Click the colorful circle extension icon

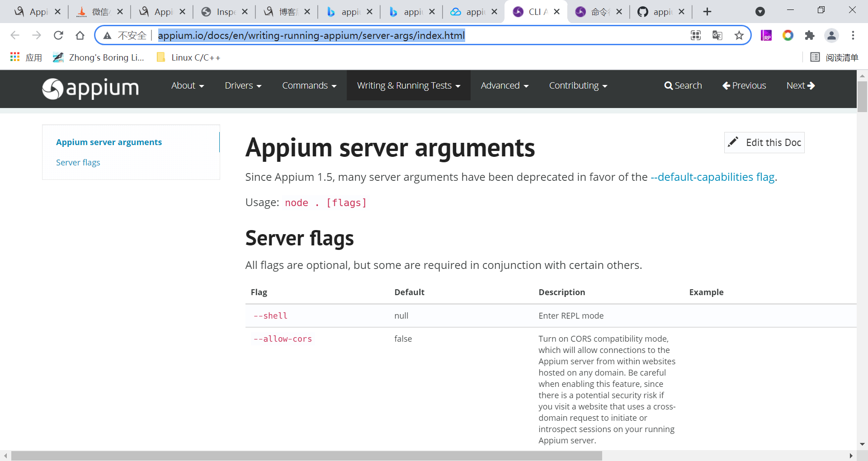click(x=788, y=35)
